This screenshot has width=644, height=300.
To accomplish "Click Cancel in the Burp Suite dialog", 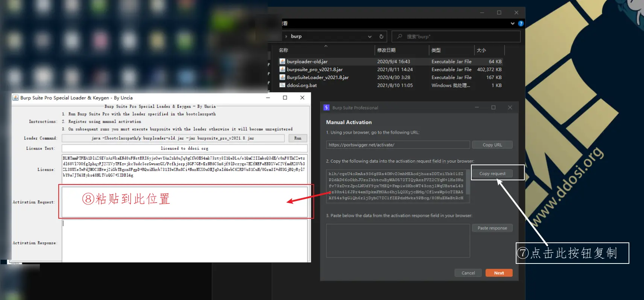I will point(468,273).
